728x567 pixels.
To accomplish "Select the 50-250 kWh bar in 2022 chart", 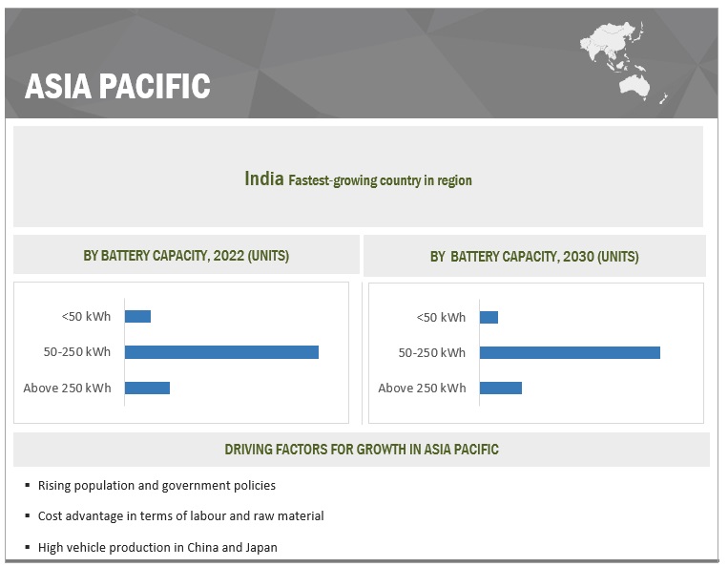I will 221,352.
